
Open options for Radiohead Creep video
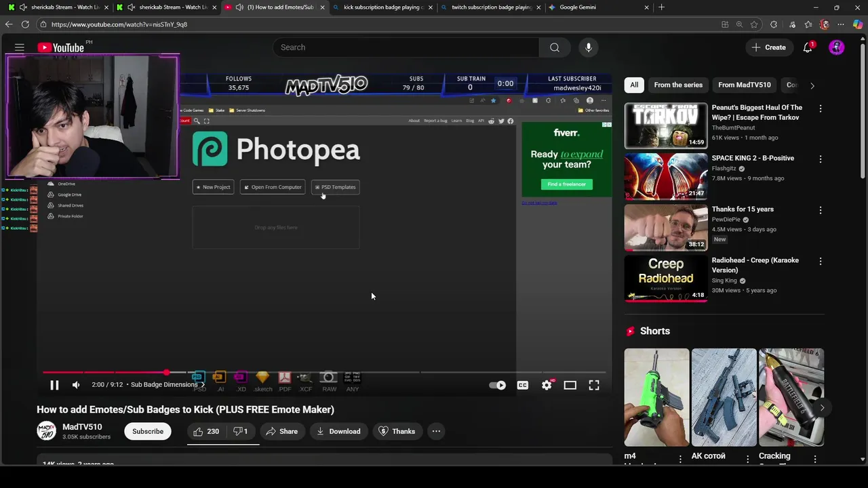tap(821, 261)
